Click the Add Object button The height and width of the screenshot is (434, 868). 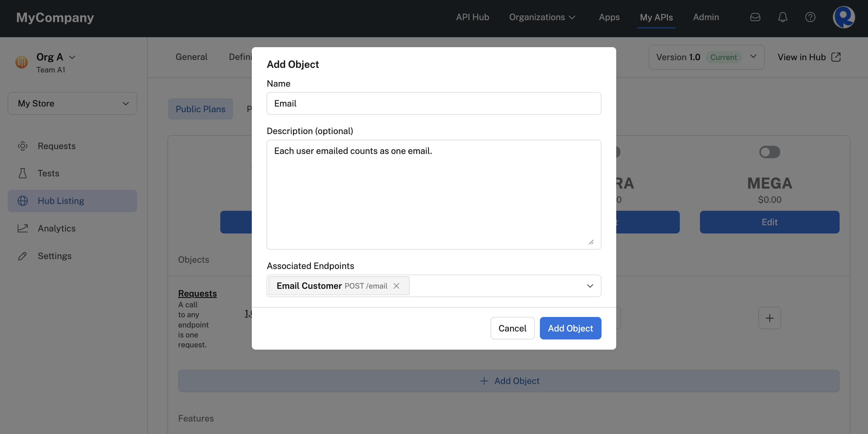570,327
